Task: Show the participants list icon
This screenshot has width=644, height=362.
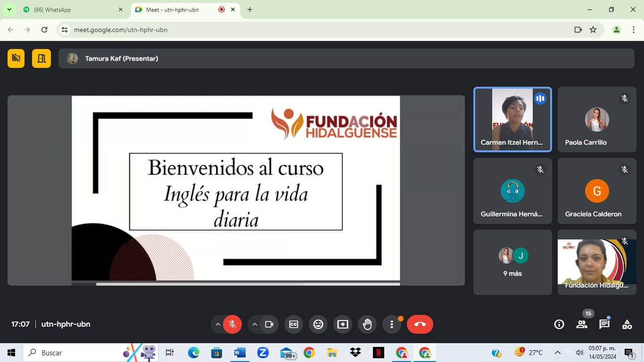Action: coord(582,324)
